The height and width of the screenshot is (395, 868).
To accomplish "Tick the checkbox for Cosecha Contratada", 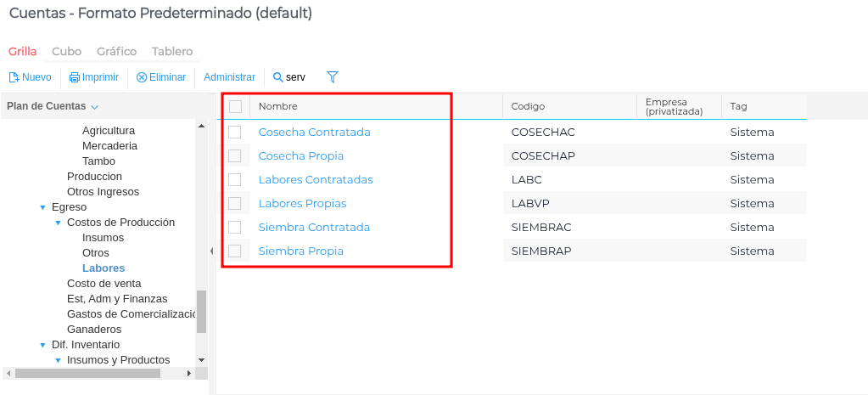I will pyautogui.click(x=235, y=133).
